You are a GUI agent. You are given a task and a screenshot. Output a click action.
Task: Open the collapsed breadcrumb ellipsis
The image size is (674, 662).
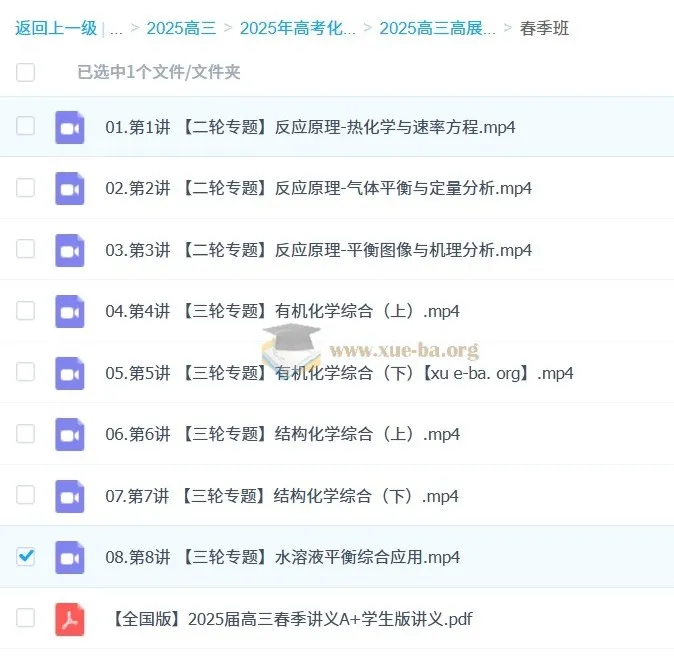tap(116, 30)
